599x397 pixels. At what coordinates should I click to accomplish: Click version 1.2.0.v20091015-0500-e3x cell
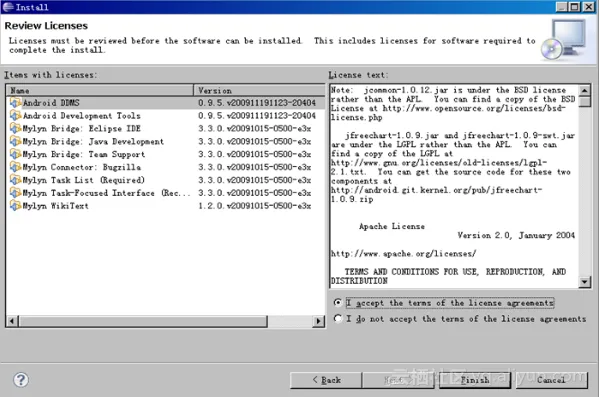[254, 206]
